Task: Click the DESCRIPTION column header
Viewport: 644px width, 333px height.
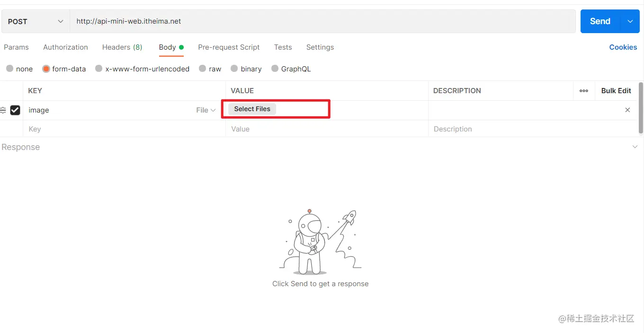Action: click(x=457, y=91)
